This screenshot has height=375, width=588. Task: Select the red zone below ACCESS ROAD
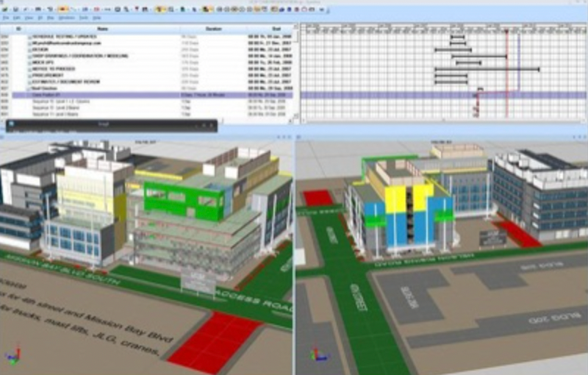pyautogui.click(x=214, y=343)
